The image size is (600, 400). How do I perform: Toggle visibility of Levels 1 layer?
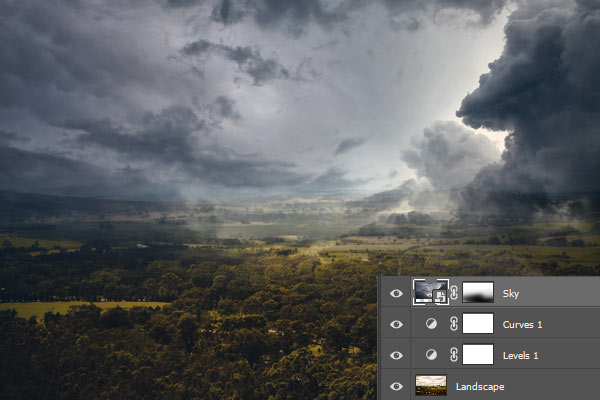tap(396, 356)
